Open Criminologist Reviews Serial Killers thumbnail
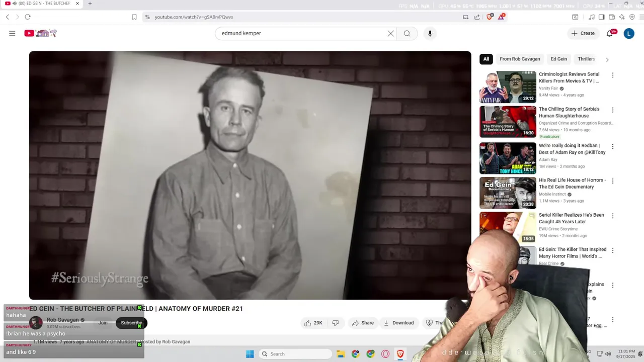The image size is (644, 362). (x=508, y=87)
